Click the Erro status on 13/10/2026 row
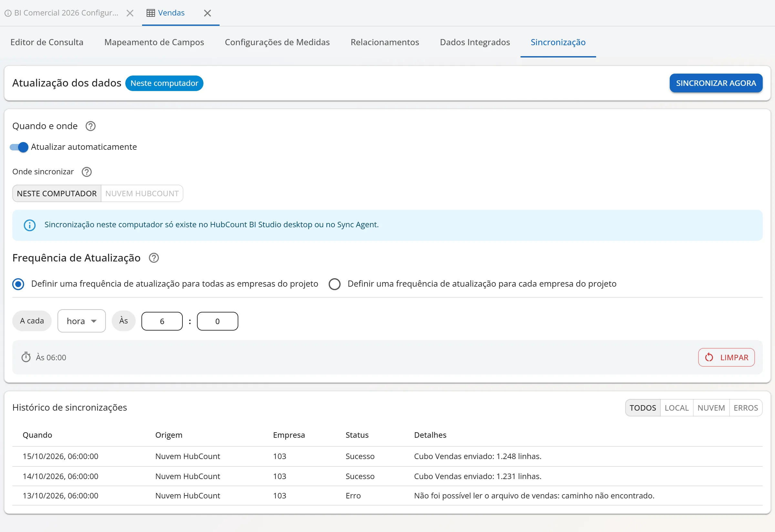Viewport: 775px width, 532px height. [x=353, y=496]
